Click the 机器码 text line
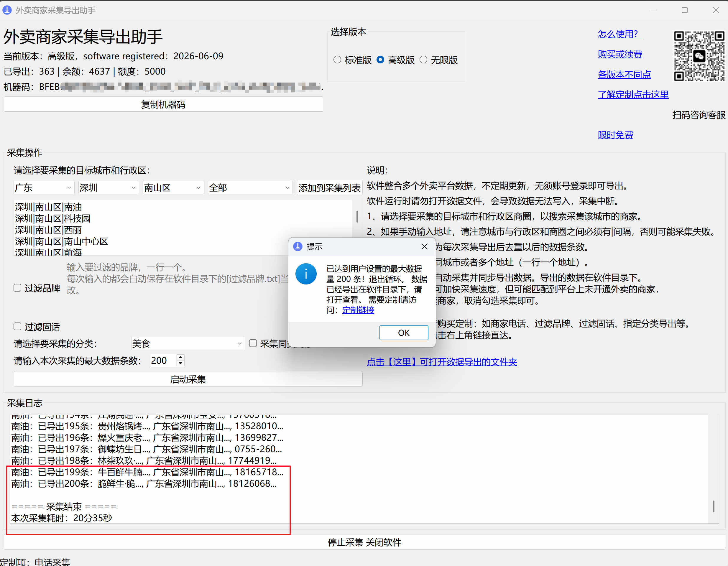Viewport: 728px width, 566px height. pos(163,86)
